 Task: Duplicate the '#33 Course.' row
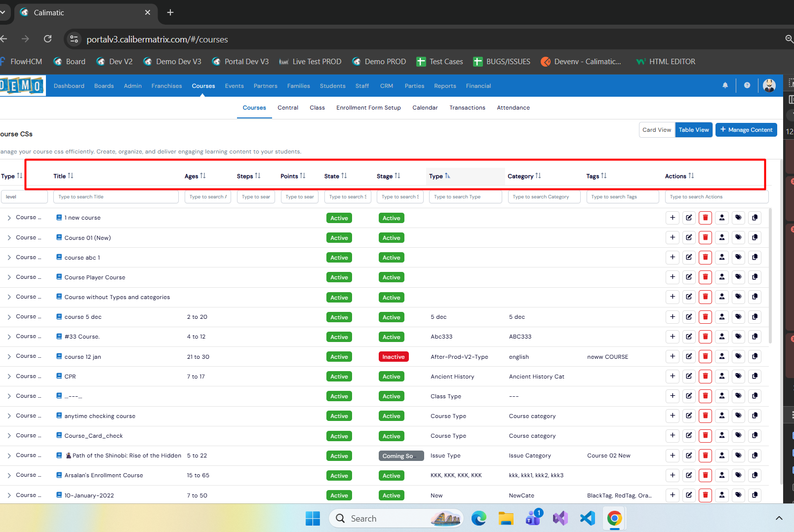point(754,337)
